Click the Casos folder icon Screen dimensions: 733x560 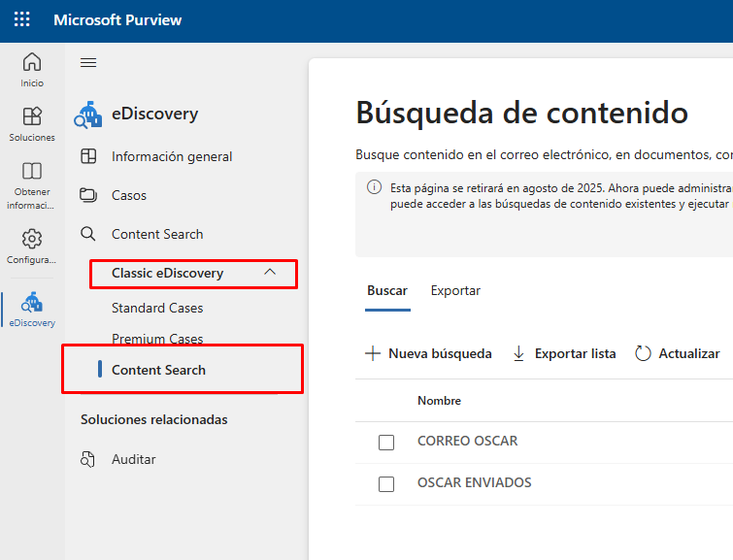click(88, 195)
